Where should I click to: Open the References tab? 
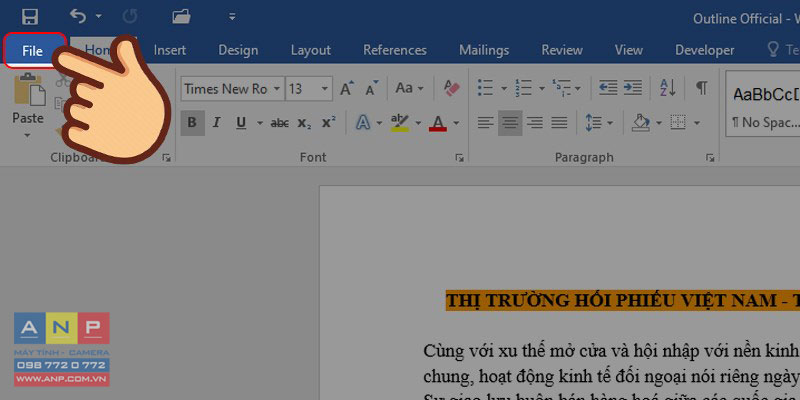pos(395,50)
